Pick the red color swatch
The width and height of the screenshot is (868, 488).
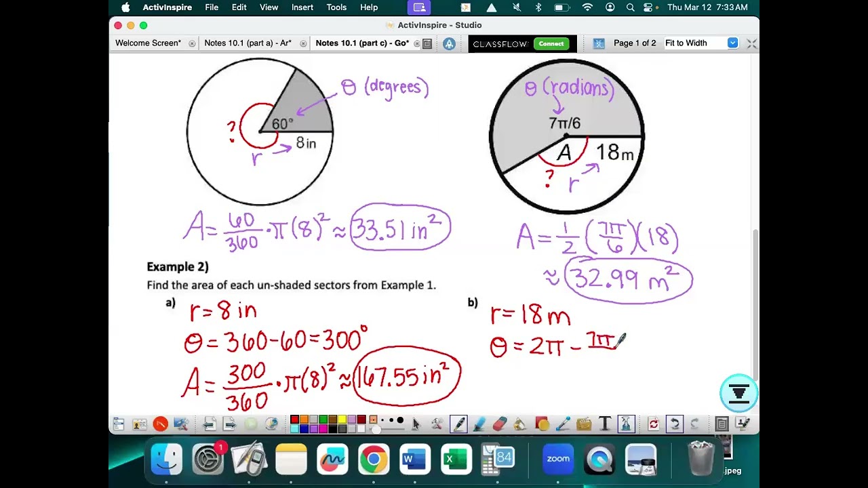click(294, 420)
